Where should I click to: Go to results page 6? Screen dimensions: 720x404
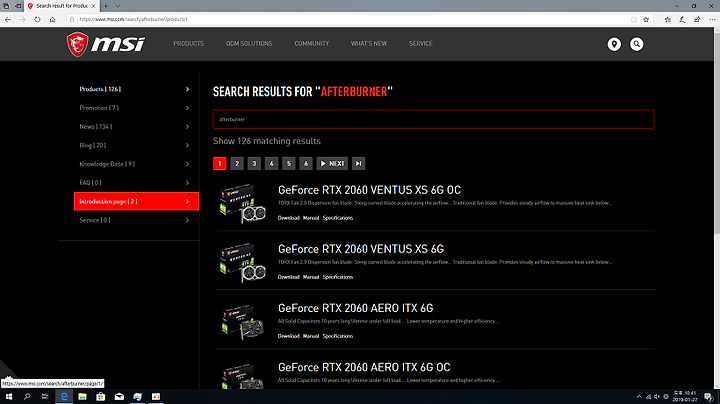(306, 163)
